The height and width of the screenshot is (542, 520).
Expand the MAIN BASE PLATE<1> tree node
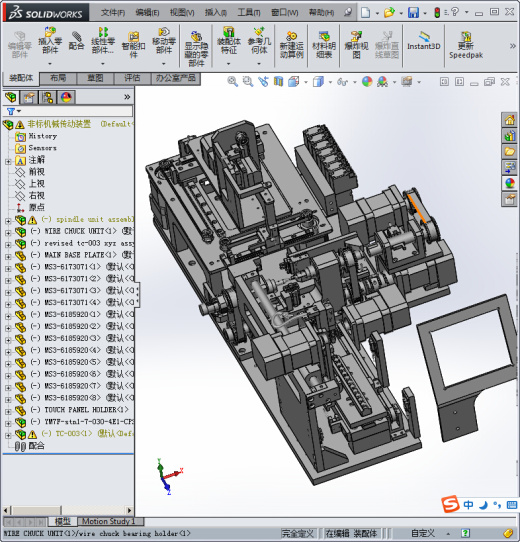8,256
